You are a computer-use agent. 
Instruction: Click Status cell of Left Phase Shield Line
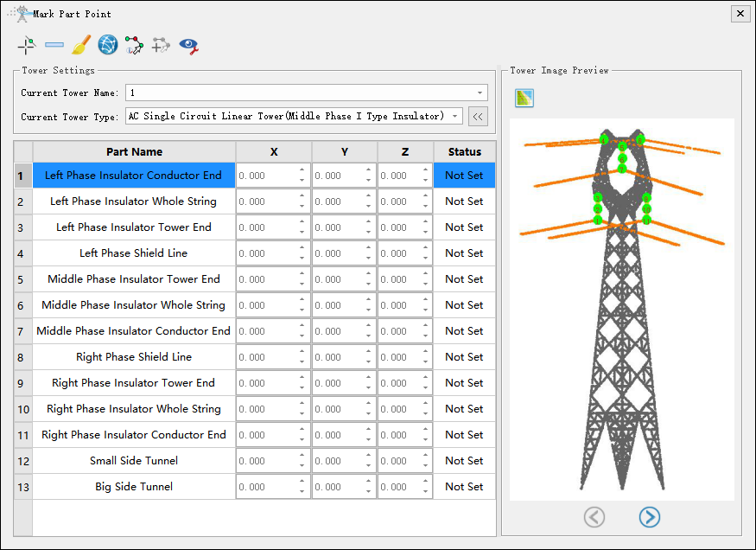pyautogui.click(x=464, y=253)
